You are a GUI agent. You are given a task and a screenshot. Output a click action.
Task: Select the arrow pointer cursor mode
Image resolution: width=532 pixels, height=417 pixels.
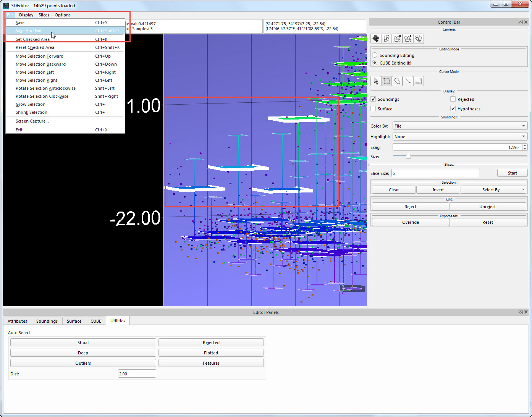pyautogui.click(x=376, y=81)
